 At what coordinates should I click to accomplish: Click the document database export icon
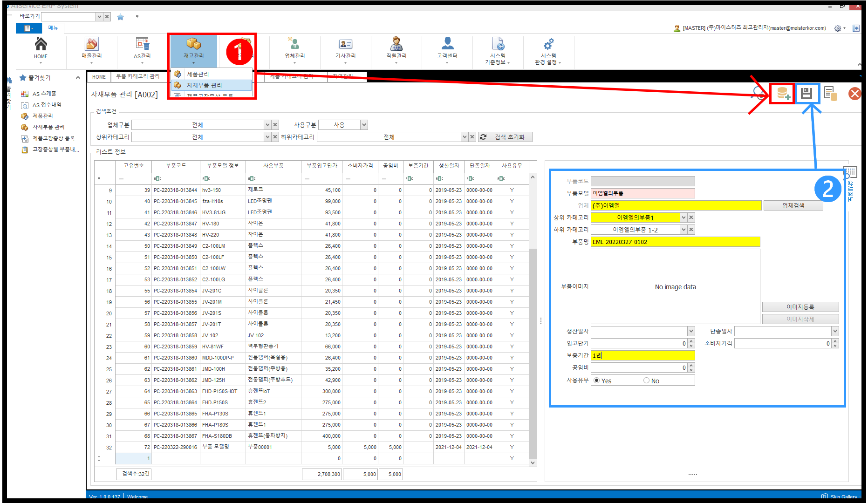(831, 94)
